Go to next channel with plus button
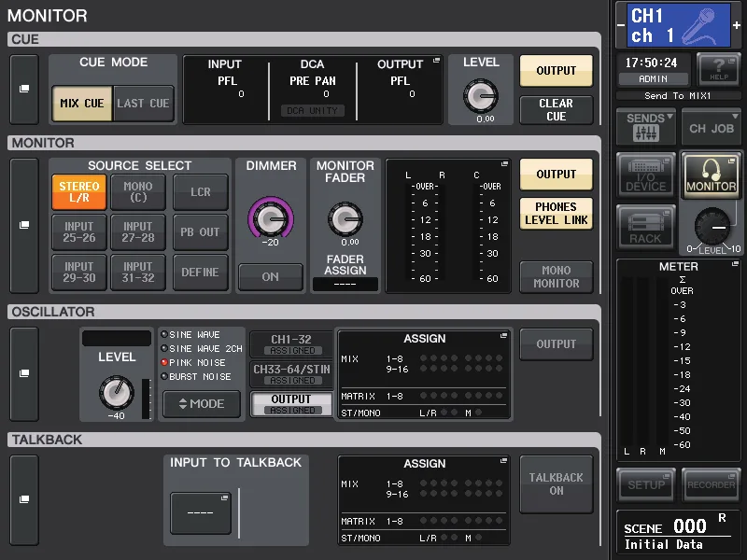This screenshot has height=560, width=747. pyautogui.click(x=737, y=25)
